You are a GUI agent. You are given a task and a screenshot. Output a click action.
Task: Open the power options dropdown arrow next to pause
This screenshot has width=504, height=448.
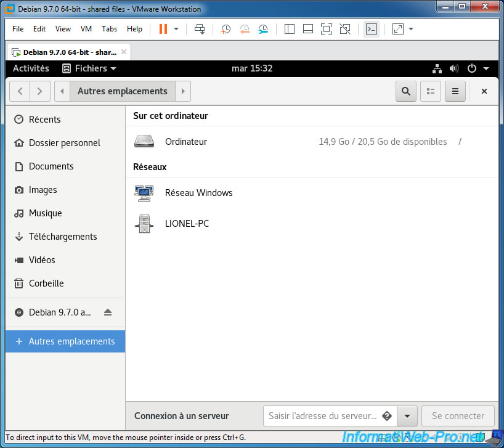pyautogui.click(x=176, y=29)
